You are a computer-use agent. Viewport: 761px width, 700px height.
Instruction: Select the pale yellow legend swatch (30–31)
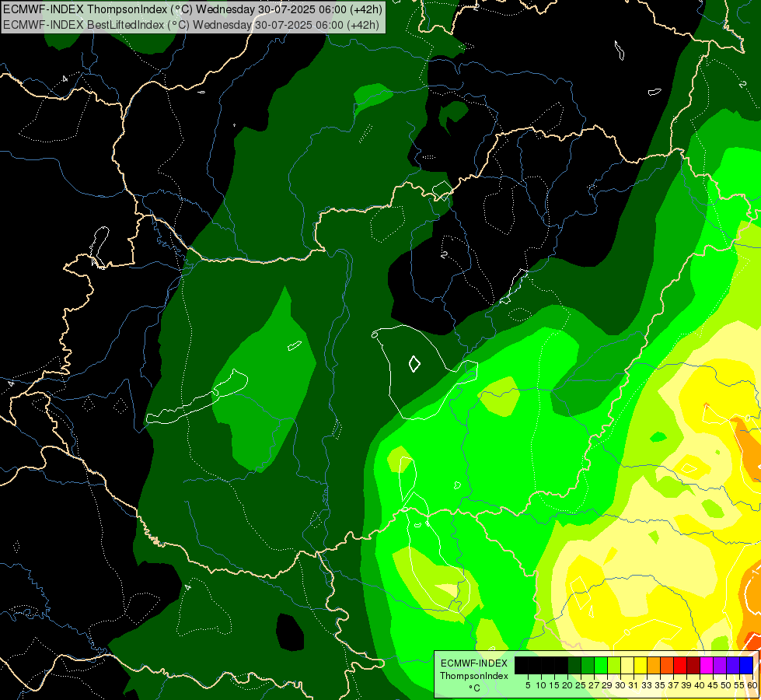coord(627,666)
